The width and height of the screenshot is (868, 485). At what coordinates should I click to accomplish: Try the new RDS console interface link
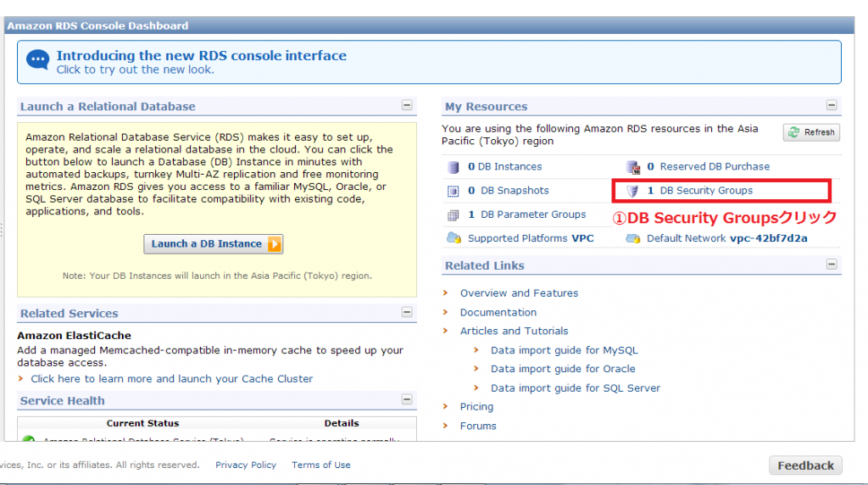pos(202,56)
